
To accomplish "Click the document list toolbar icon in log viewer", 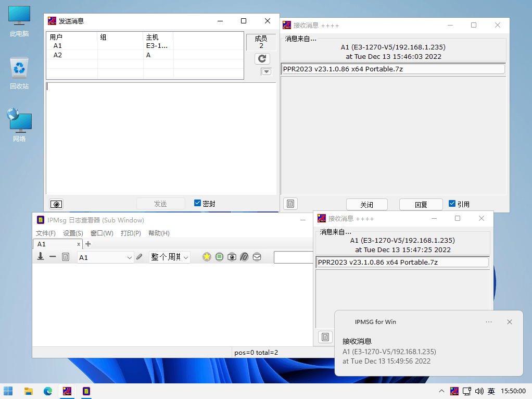I will (x=66, y=257).
